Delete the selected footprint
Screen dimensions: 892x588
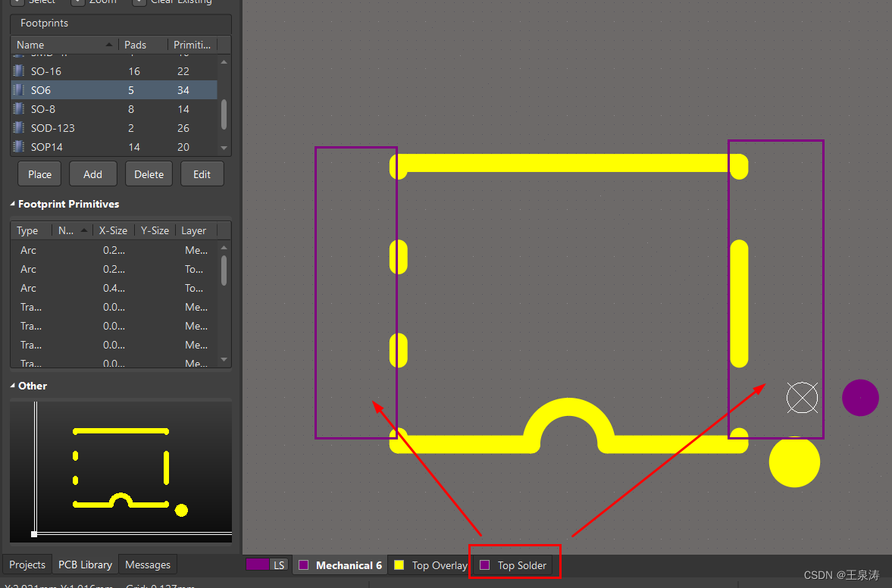point(149,174)
